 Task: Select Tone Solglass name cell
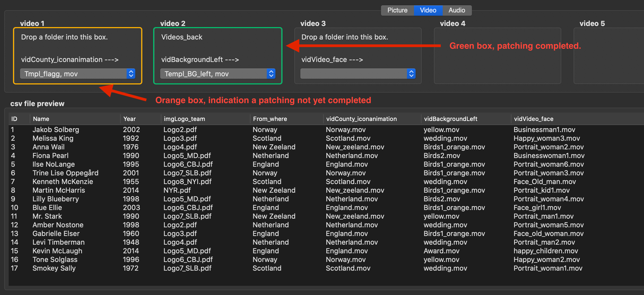tap(55, 260)
